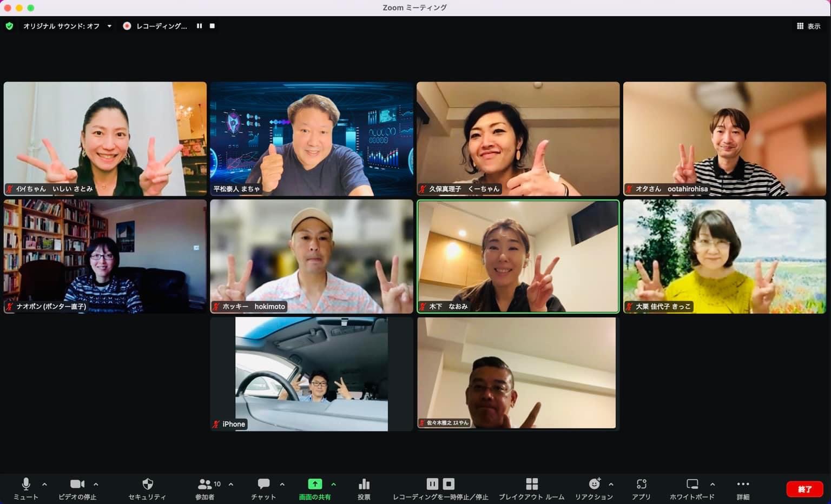Expand audio options arrow next to Mute

point(44,484)
